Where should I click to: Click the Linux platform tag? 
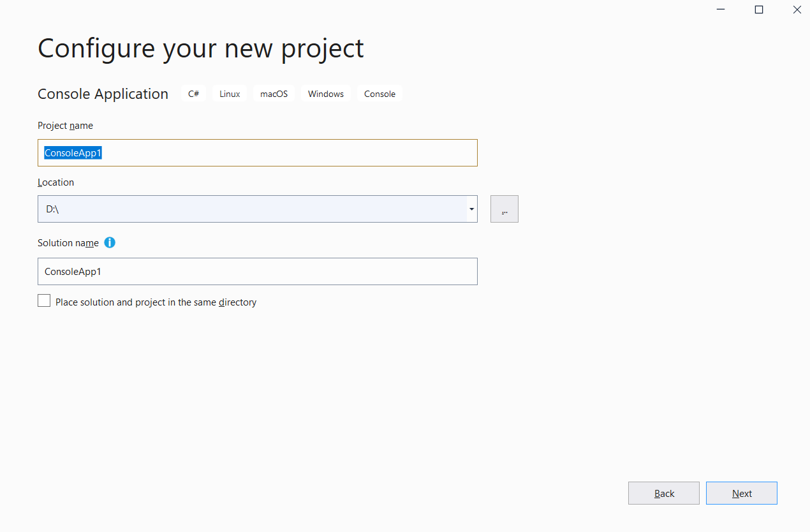[x=230, y=94]
